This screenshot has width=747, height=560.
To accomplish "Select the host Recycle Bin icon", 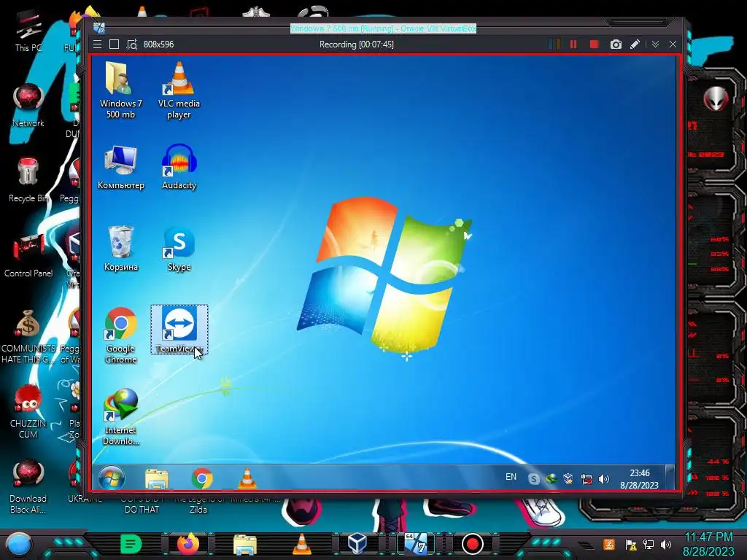I will [x=28, y=180].
